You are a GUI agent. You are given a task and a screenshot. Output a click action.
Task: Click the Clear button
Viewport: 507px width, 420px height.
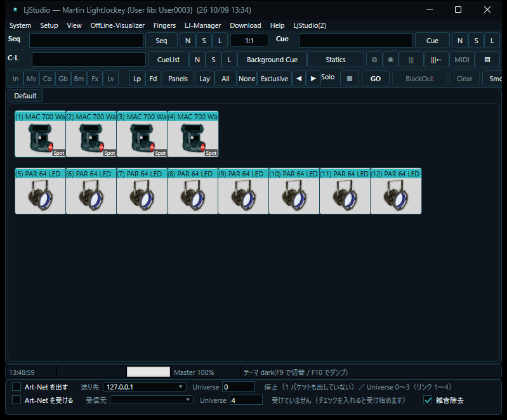tap(464, 79)
